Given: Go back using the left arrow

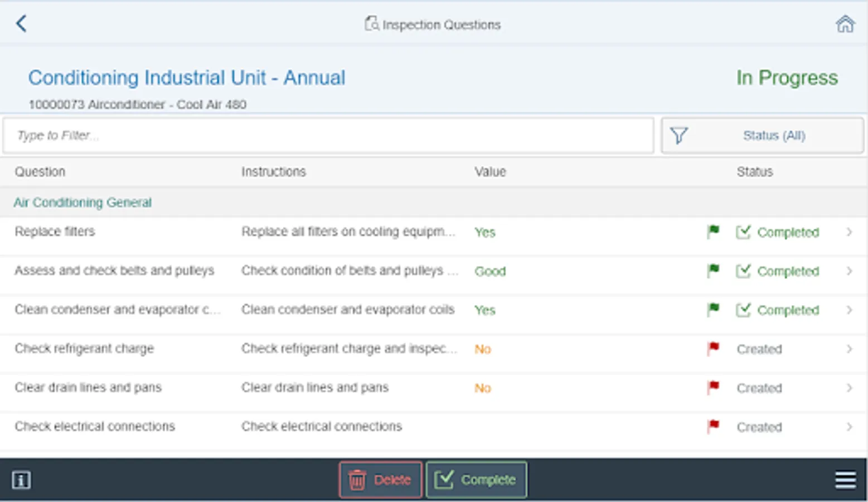Looking at the screenshot, I should click(x=21, y=23).
